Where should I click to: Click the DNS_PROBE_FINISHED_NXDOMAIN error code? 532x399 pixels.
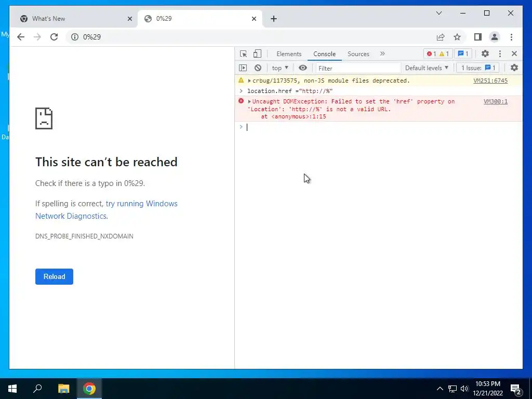84,236
